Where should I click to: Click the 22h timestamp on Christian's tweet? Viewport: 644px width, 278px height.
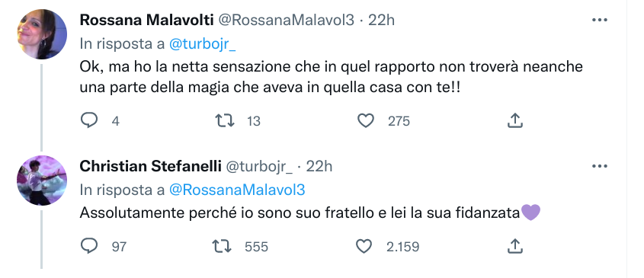tap(319, 166)
